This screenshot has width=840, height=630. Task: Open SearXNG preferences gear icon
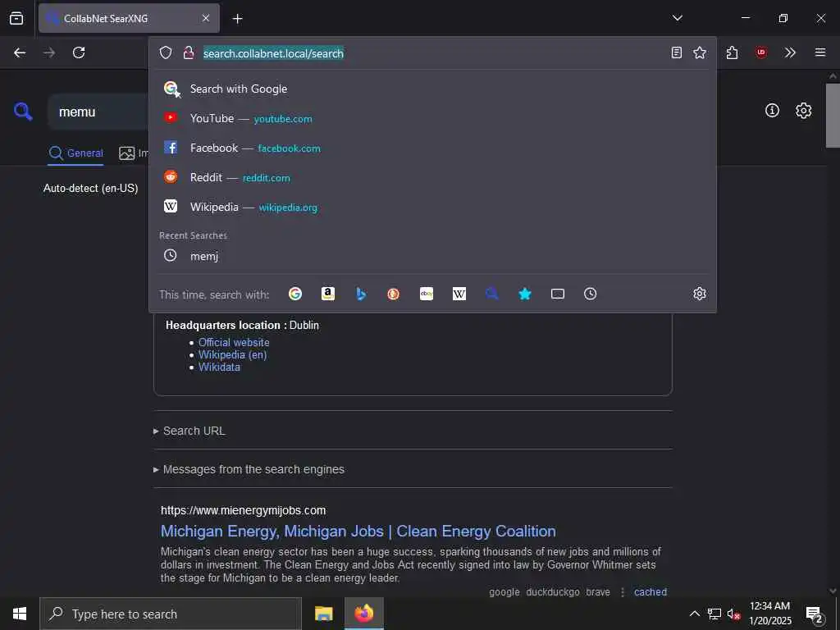tap(804, 111)
